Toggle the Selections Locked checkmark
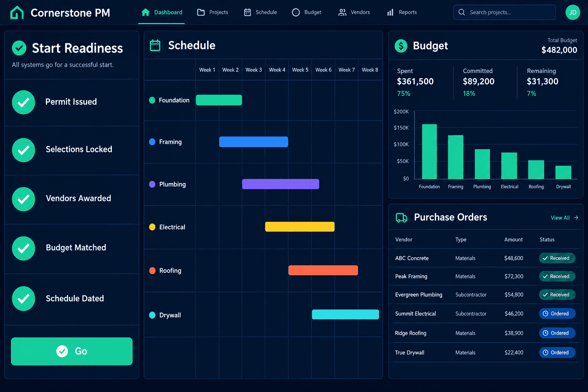 coord(23,150)
